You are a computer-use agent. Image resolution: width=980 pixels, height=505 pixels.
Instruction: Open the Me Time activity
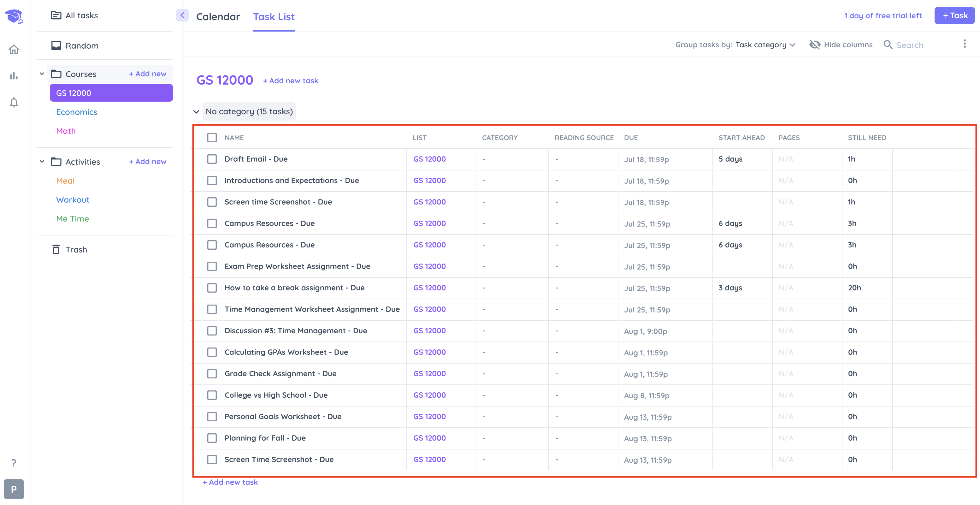(73, 219)
